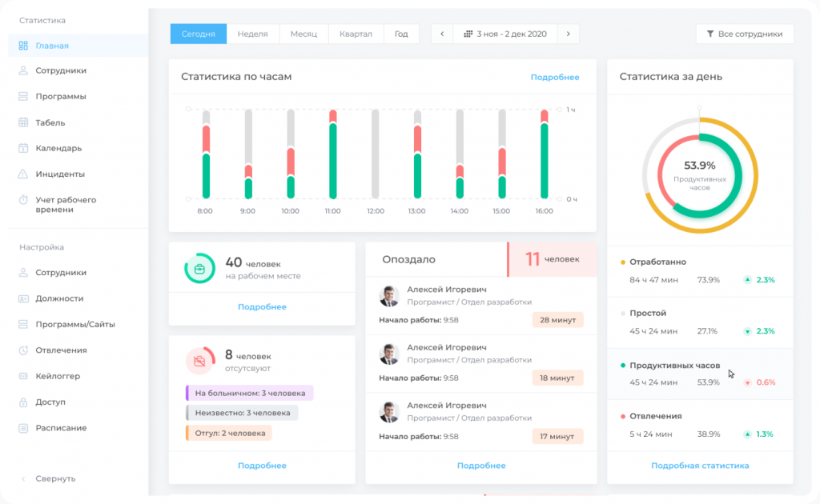This screenshot has width=820, height=504.
Task: Click the Access lock icon in sidebar
Action: (x=24, y=402)
